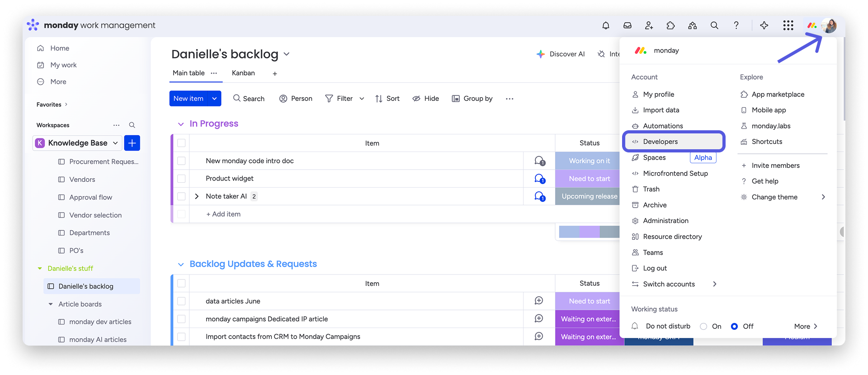Add update to Import contacts from CRM item
The width and height of the screenshot is (868, 375).
pos(539,336)
